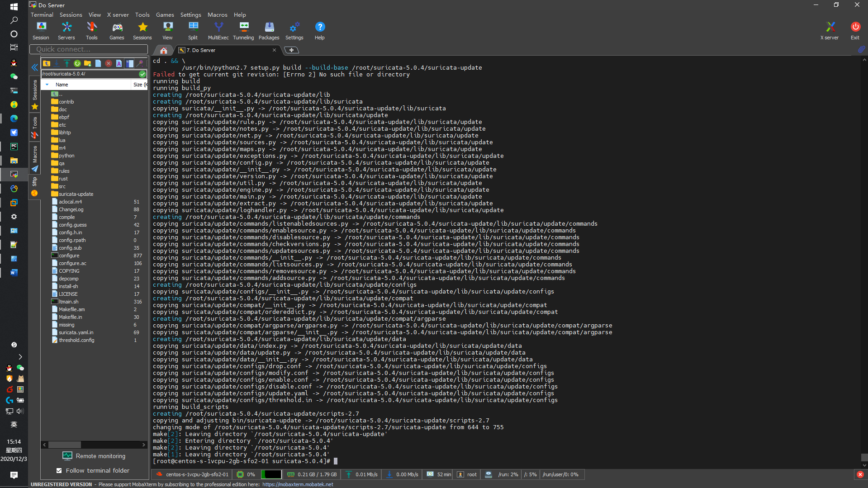Viewport: 868px width, 488px height.
Task: Click the red close icon in status bar
Action: [860, 474]
